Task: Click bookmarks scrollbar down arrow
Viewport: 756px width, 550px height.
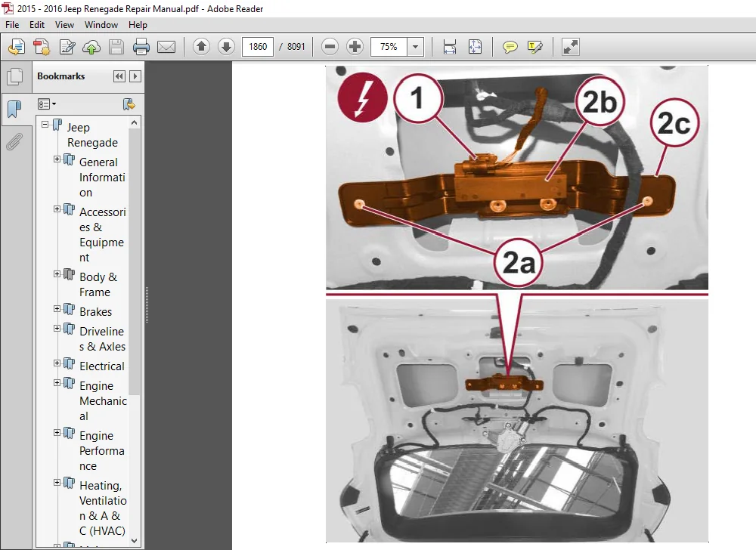Action: pyautogui.click(x=135, y=541)
